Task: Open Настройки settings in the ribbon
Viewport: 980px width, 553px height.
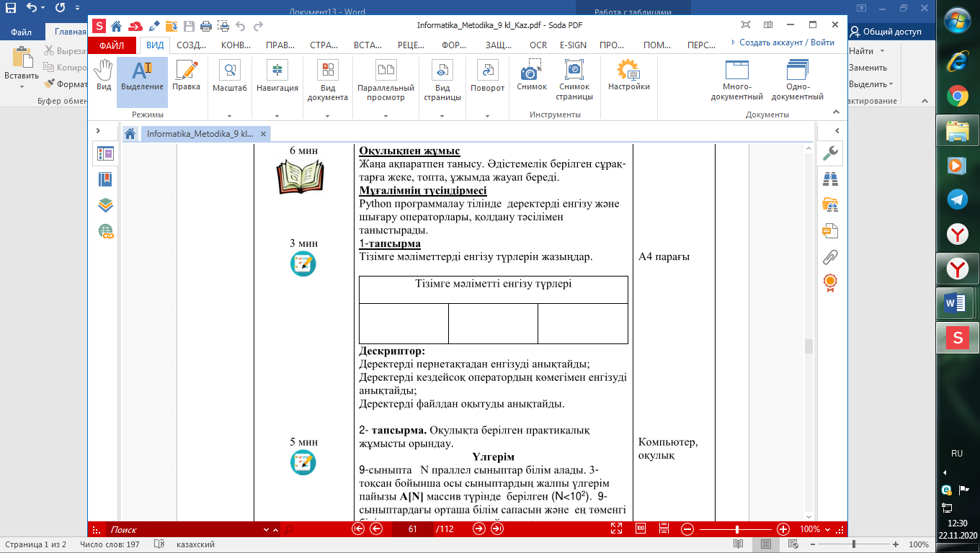Action: [628, 75]
